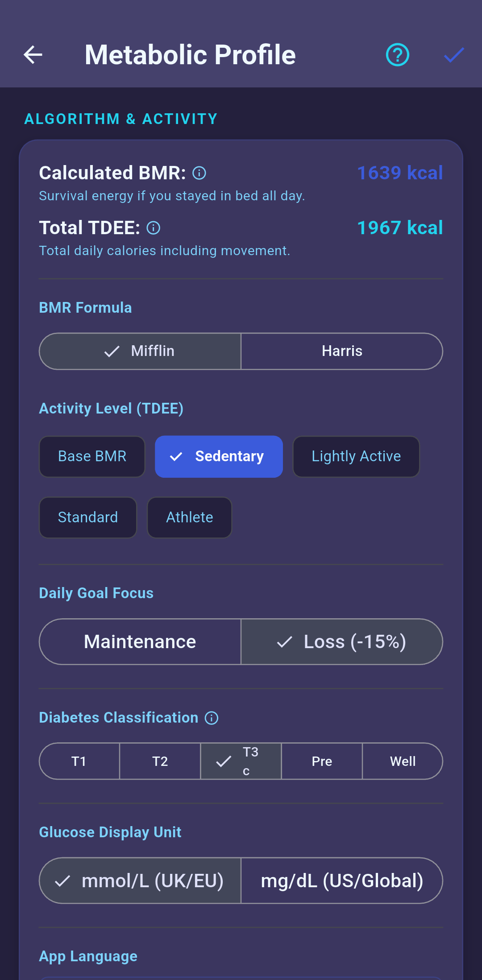
Task: Select Maintenance as daily goal
Action: pyautogui.click(x=140, y=642)
